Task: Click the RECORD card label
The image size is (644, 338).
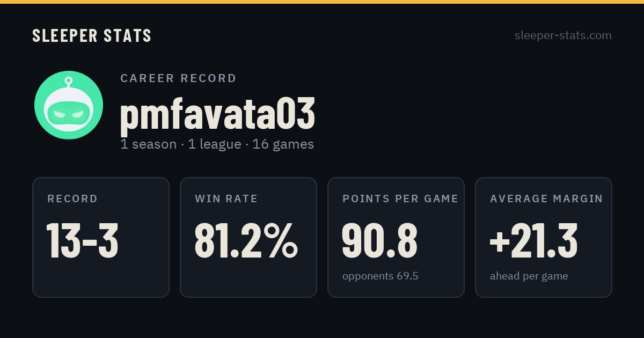Action: [72, 199]
